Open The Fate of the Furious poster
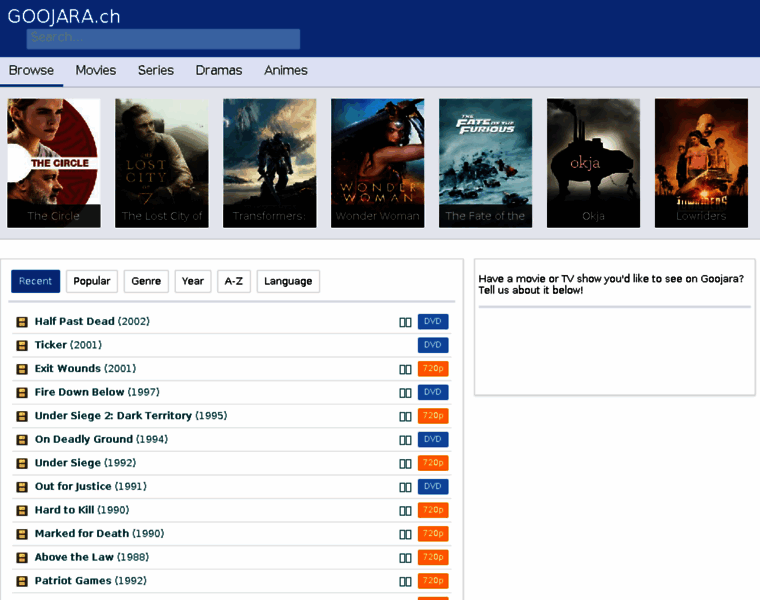 [x=486, y=163]
